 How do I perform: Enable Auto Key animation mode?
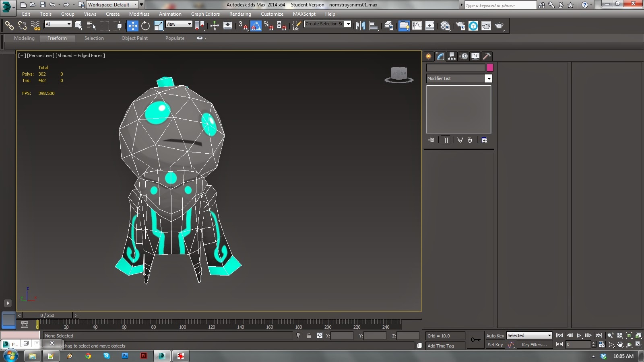tap(495, 335)
